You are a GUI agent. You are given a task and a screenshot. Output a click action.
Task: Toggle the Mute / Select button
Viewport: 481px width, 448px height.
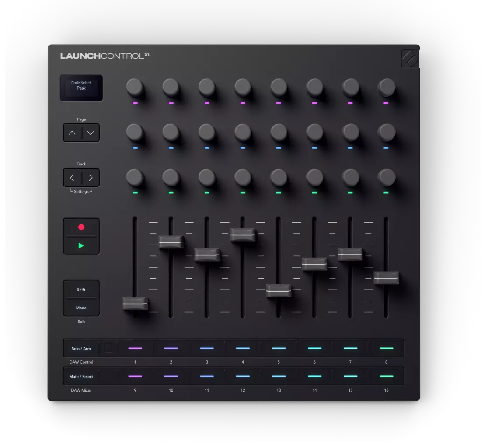(x=81, y=376)
